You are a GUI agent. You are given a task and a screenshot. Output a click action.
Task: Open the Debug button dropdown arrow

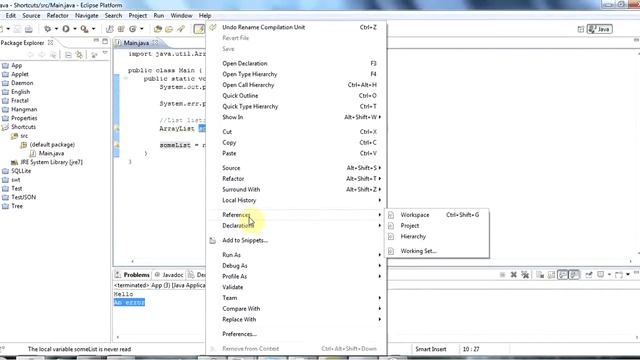point(56,29)
